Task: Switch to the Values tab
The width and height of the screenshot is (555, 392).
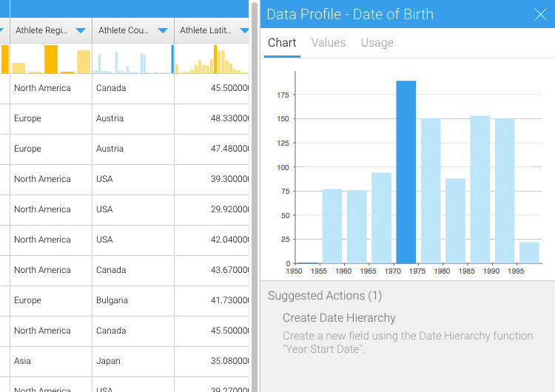Action: click(x=329, y=43)
